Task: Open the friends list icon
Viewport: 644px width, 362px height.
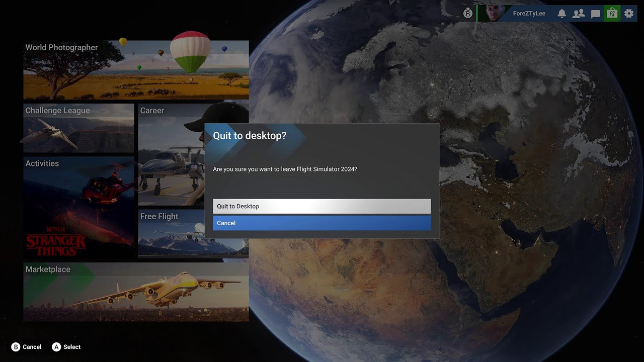Action: (579, 14)
